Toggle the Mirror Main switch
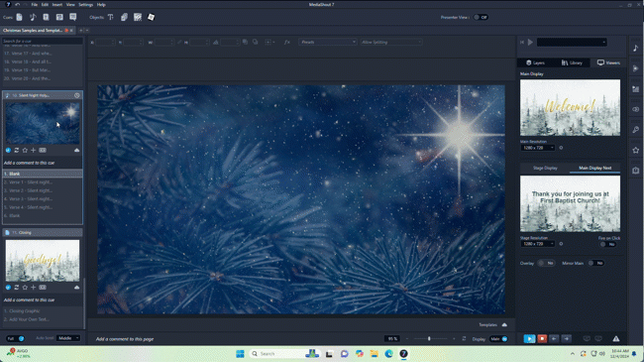This screenshot has width=644, height=362. pyautogui.click(x=595, y=263)
